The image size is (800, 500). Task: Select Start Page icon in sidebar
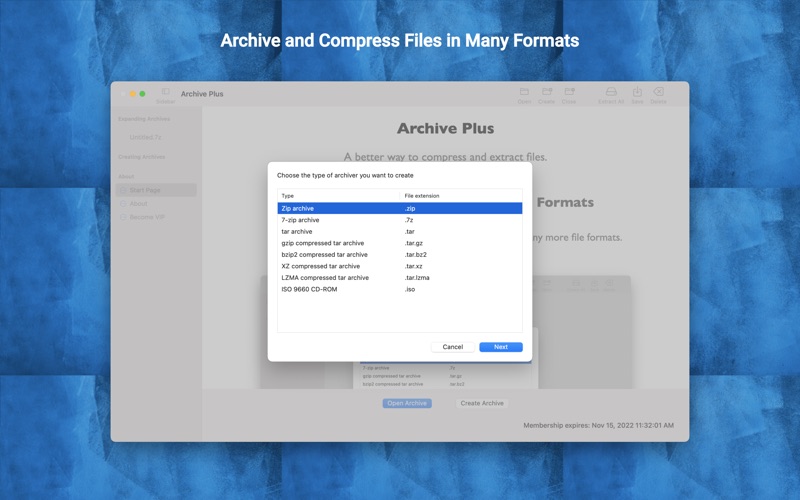pyautogui.click(x=123, y=190)
